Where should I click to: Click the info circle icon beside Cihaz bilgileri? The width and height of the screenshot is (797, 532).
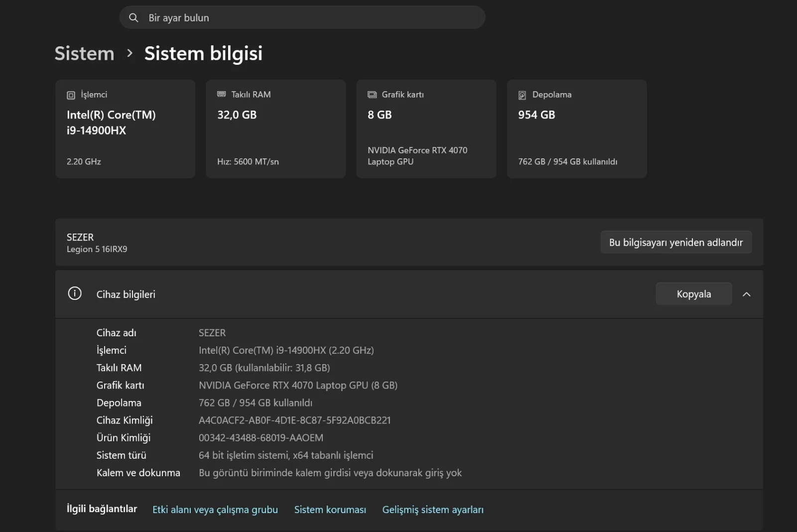point(75,293)
